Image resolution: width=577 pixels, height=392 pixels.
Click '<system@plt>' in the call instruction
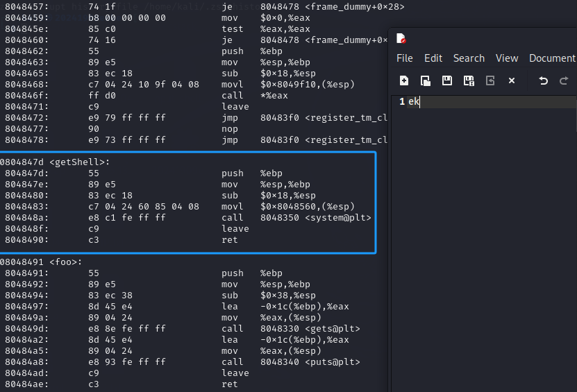click(338, 218)
